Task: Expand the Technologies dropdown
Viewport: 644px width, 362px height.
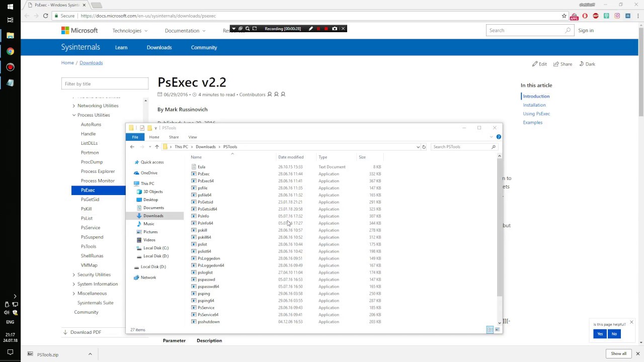Action: (x=130, y=31)
